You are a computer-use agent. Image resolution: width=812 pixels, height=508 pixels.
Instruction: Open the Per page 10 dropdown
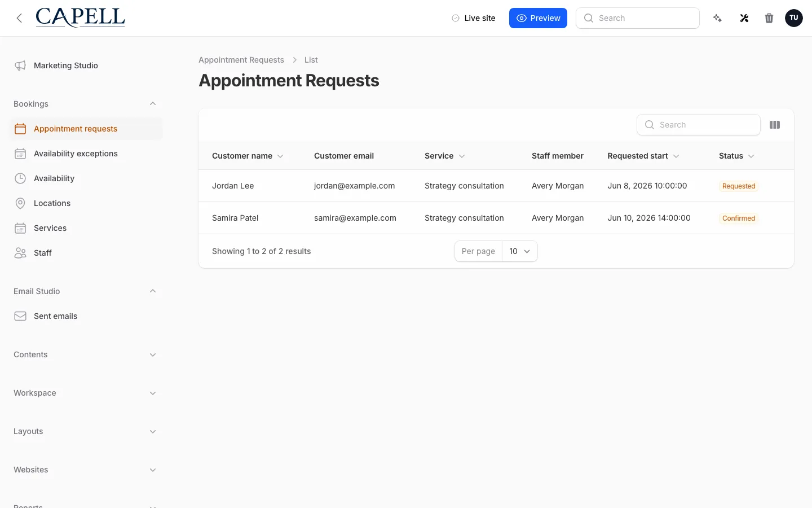tap(519, 251)
